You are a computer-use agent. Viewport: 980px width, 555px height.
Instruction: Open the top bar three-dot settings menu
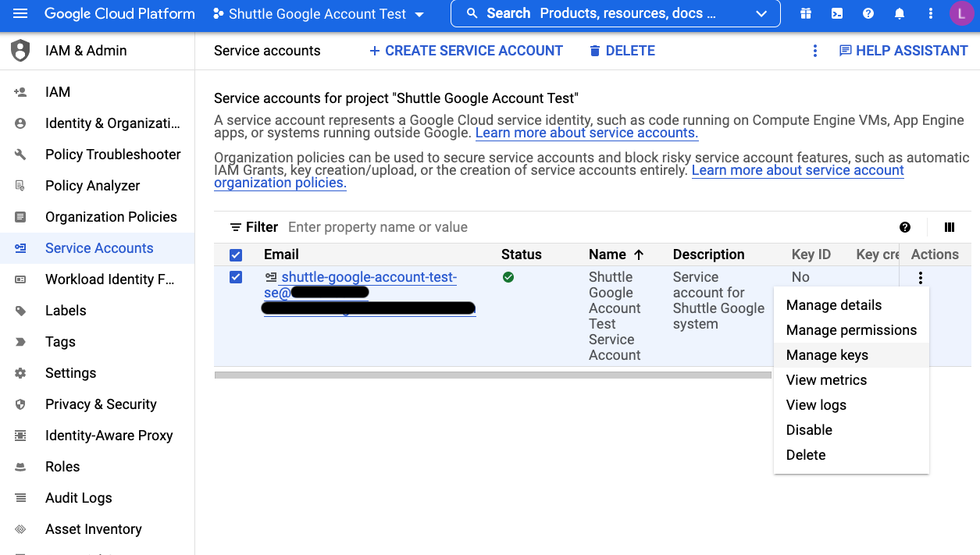coord(931,14)
